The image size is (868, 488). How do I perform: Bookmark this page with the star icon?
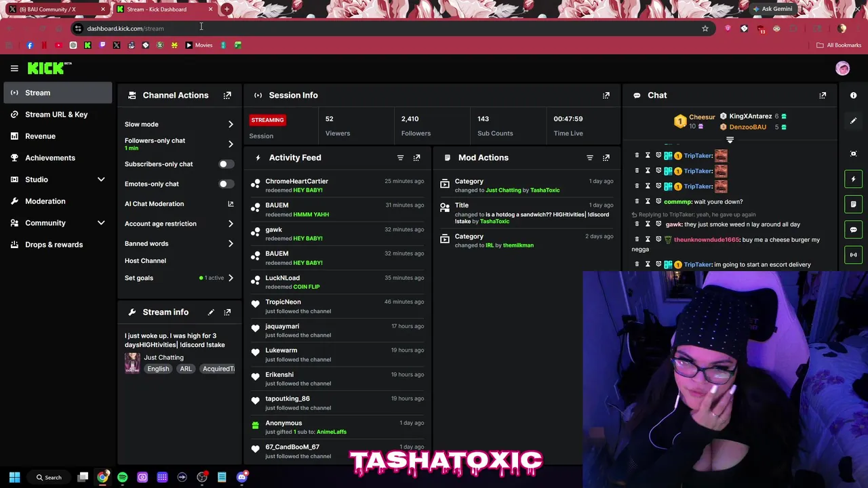tap(705, 28)
